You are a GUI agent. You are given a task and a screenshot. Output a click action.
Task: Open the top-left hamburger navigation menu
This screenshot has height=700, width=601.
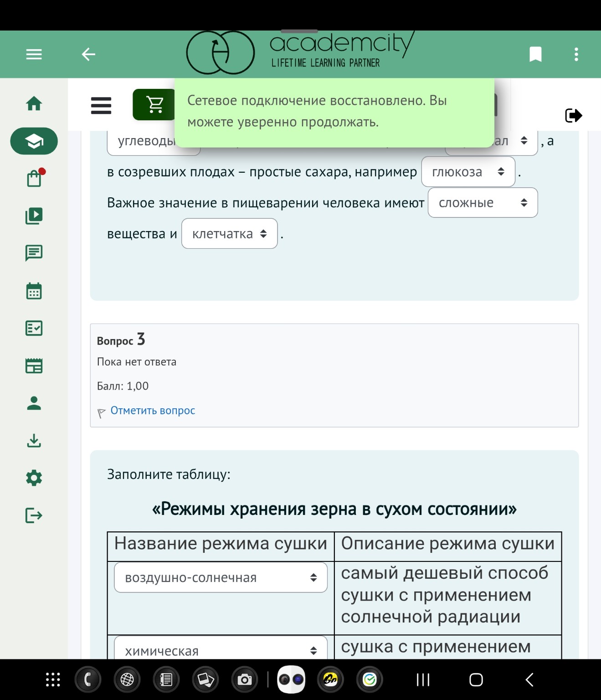click(34, 54)
